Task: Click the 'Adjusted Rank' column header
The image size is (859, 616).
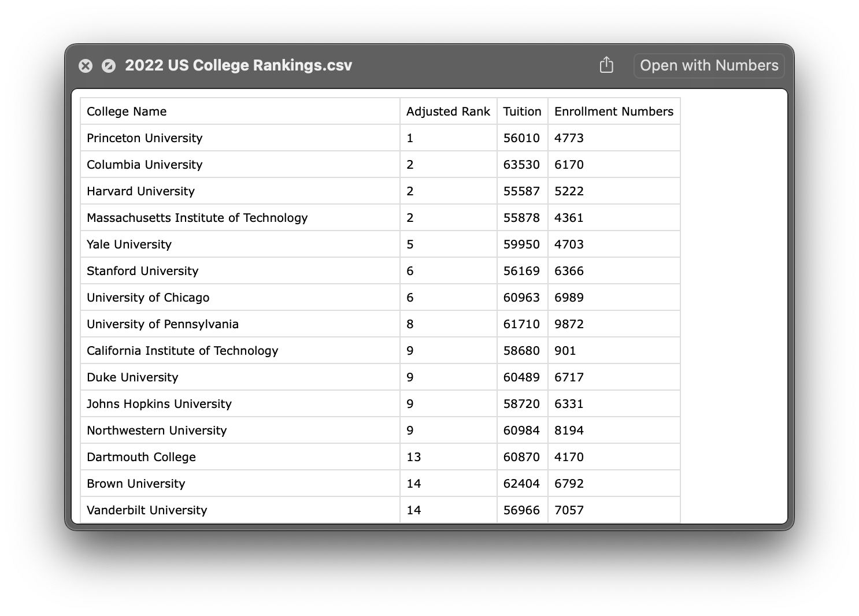Action: click(x=447, y=112)
